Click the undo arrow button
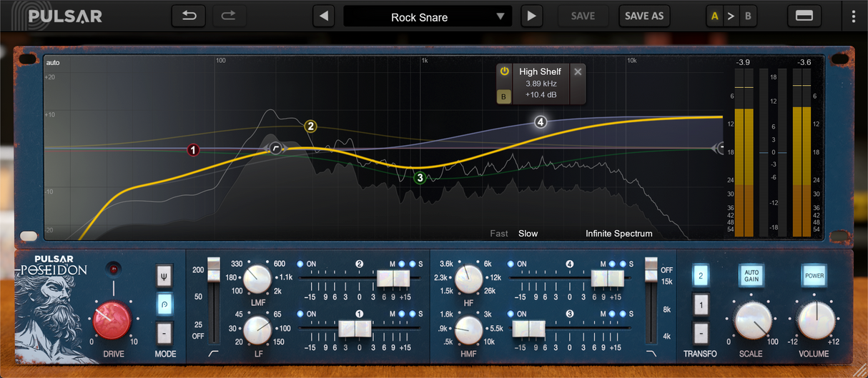Screen dimensions: 868x378 point(189,16)
